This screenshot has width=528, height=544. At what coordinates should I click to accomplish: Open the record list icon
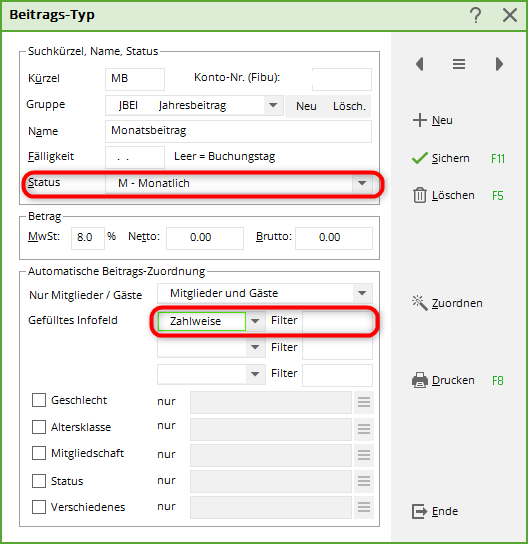459,64
